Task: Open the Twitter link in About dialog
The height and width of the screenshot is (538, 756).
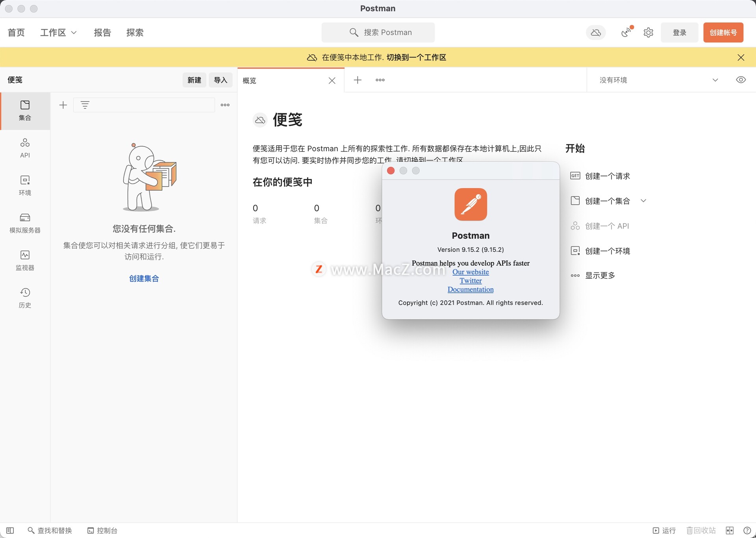Action: [471, 281]
